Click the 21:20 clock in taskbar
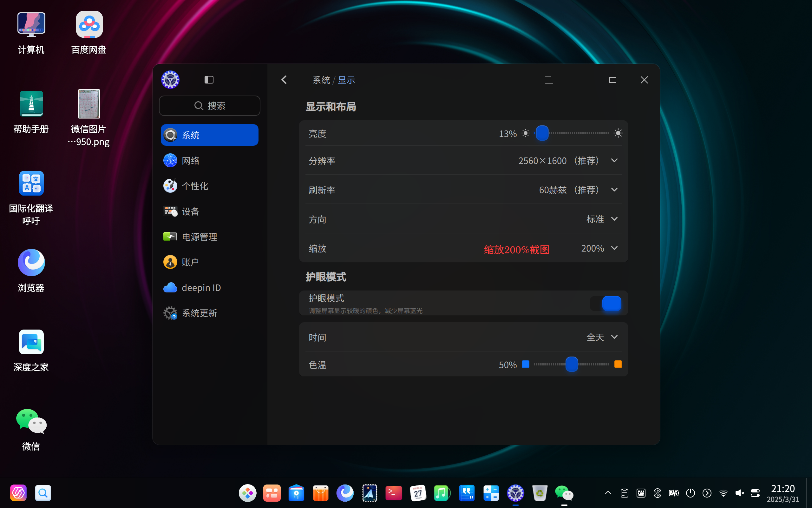 [783, 489]
